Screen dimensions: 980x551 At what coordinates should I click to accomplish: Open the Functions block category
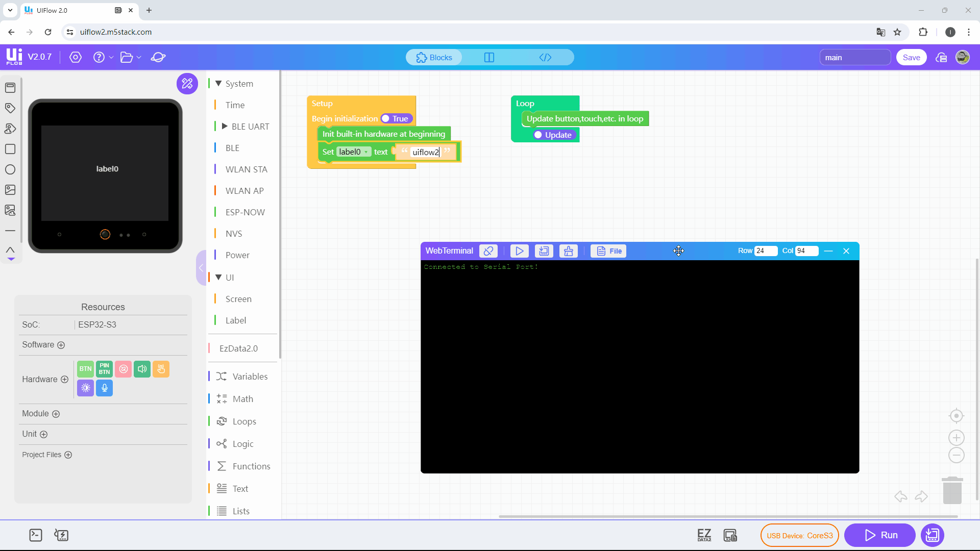pos(251,466)
